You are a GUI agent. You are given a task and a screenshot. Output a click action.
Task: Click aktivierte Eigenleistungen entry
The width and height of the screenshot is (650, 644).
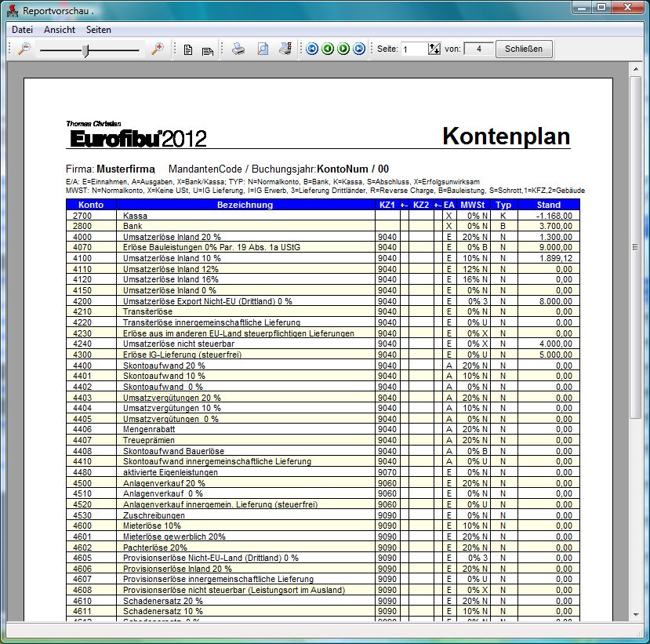pyautogui.click(x=170, y=472)
